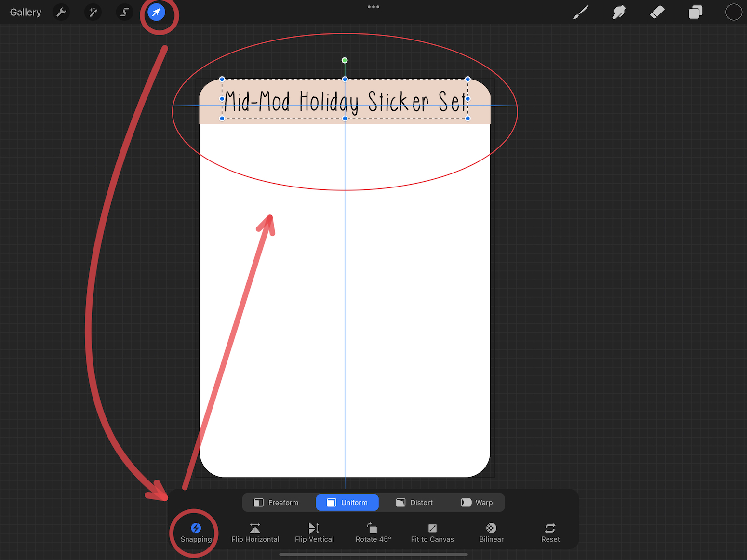Open the Adjustments magic wand panel
Screen dimensions: 747x560
pos(93,12)
